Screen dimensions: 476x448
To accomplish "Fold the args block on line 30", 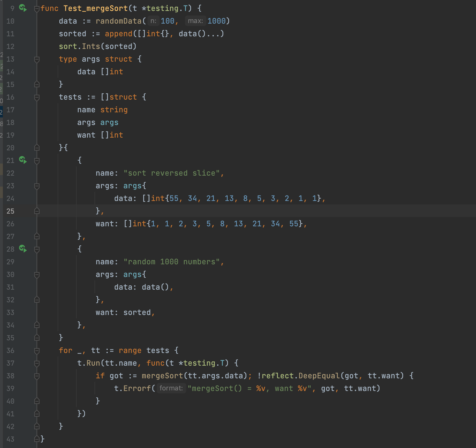I will click(x=37, y=275).
